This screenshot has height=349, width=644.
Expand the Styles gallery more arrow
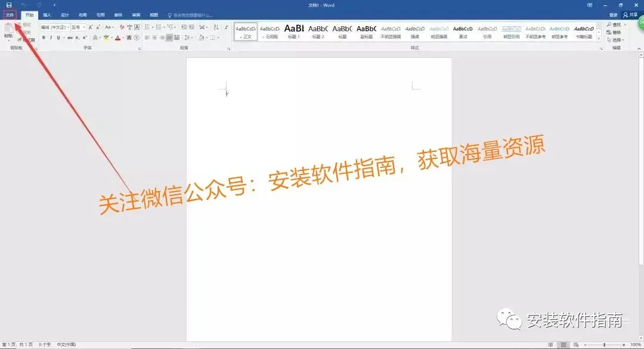click(x=599, y=39)
